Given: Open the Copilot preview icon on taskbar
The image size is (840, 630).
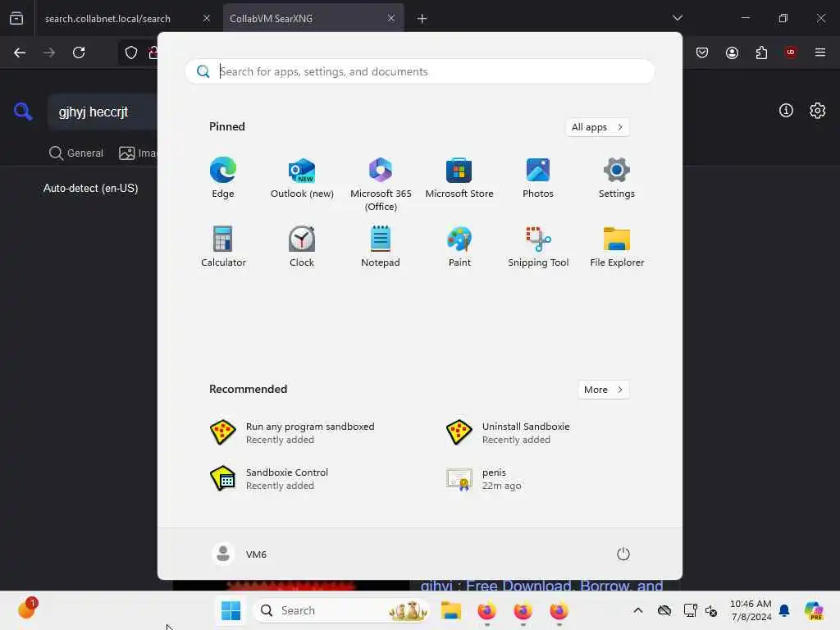Looking at the screenshot, I should (x=814, y=610).
